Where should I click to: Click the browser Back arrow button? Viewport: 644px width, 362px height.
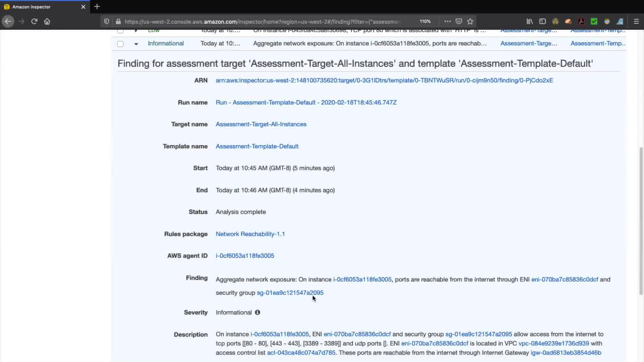[x=8, y=21]
